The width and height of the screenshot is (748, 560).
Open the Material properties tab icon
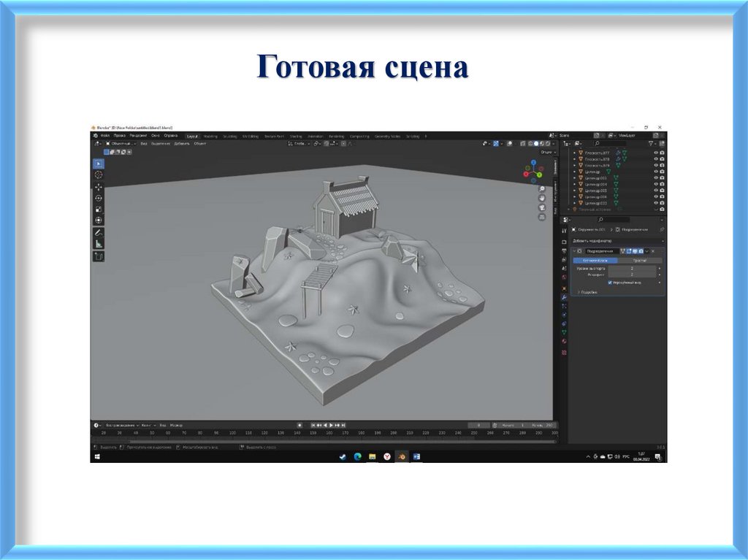pos(564,342)
